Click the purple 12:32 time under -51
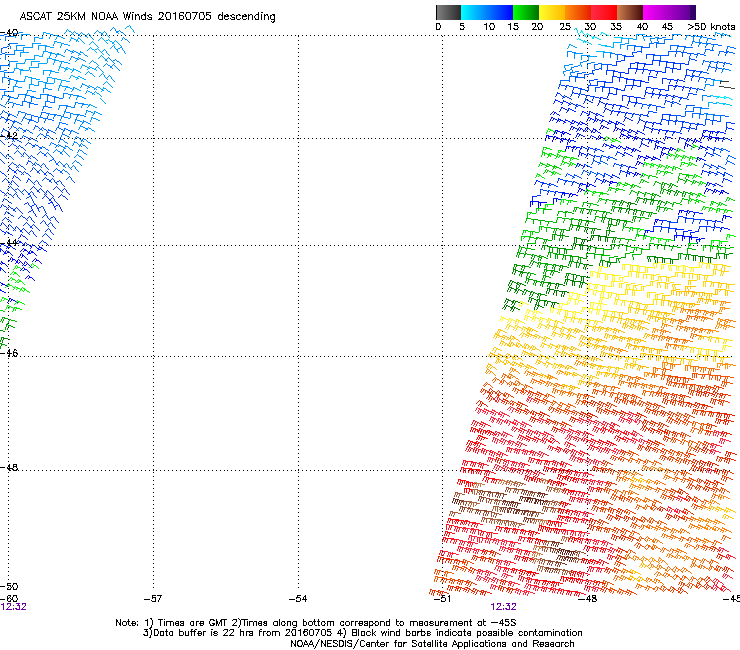Image resolution: width=740 pixels, height=650 pixels. click(503, 607)
